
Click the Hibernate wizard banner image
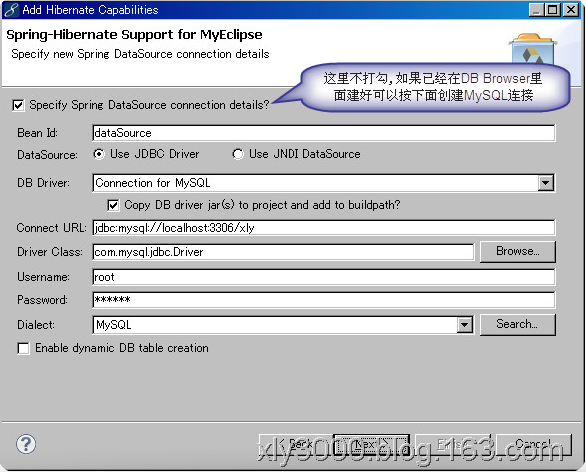(533, 49)
